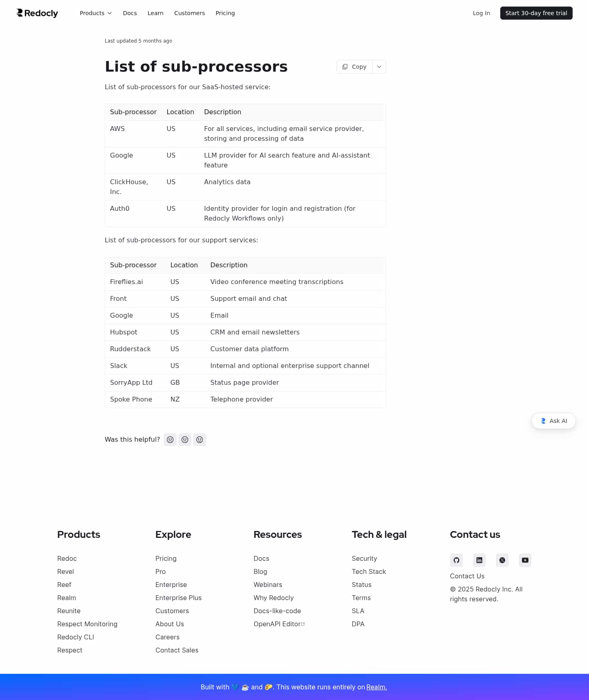Open the X (Twitter) social icon

[502, 560]
